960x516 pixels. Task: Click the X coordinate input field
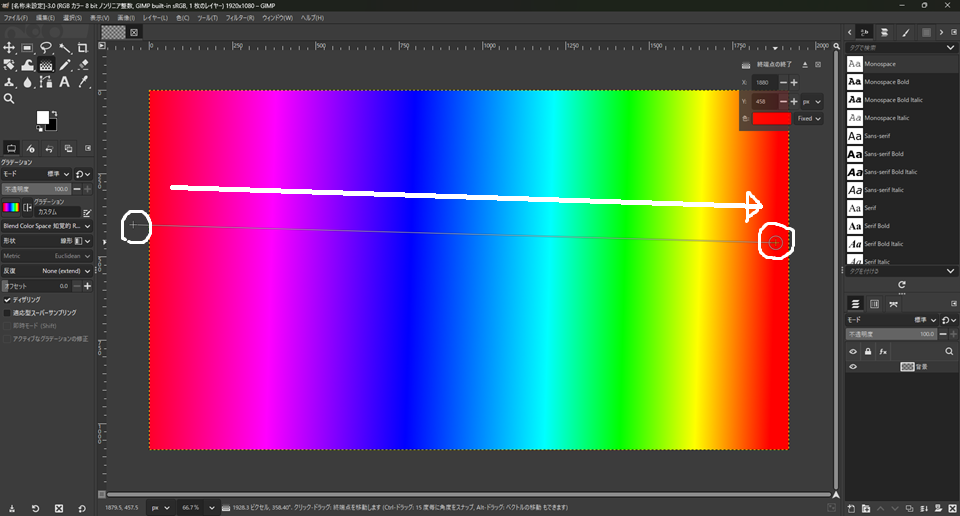point(765,82)
